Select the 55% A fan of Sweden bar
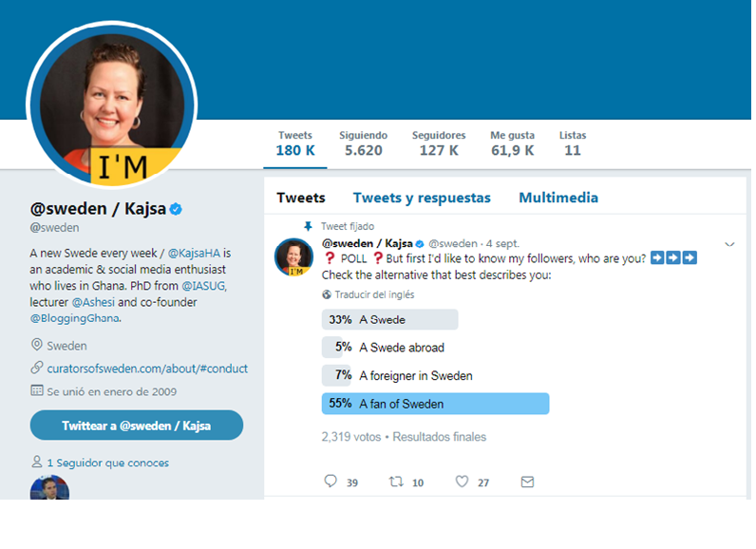The image size is (756, 549). click(x=435, y=404)
